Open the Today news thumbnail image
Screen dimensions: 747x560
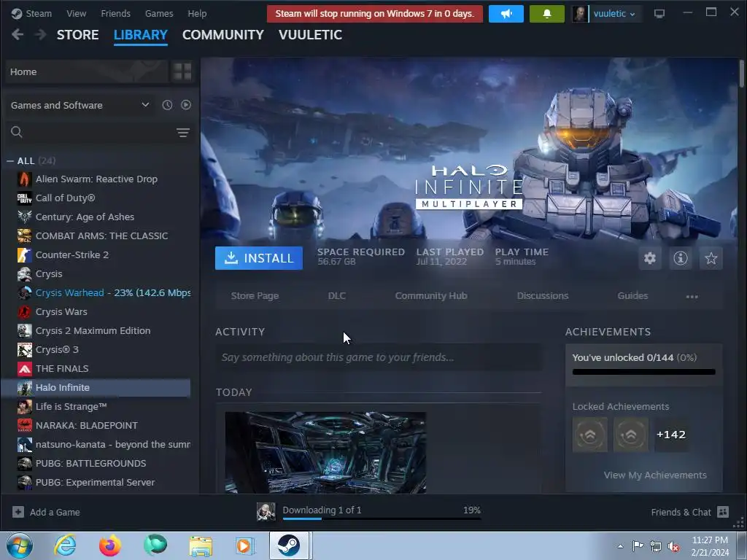click(325, 452)
